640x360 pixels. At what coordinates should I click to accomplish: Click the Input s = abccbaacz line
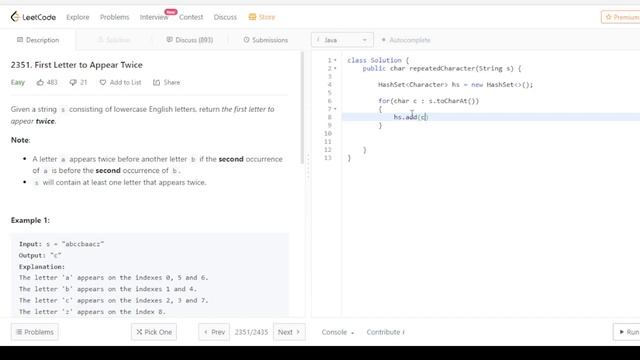pos(61,244)
